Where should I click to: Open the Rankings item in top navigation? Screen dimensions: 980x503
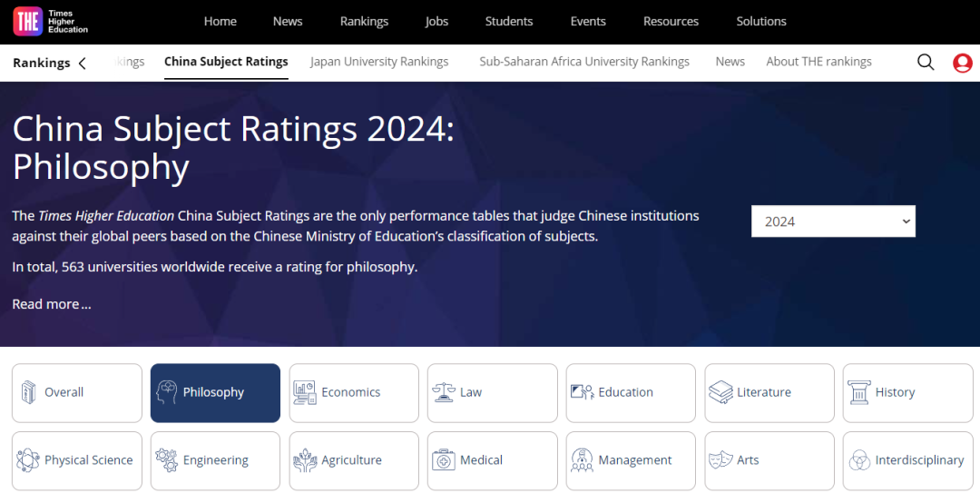coord(365,21)
